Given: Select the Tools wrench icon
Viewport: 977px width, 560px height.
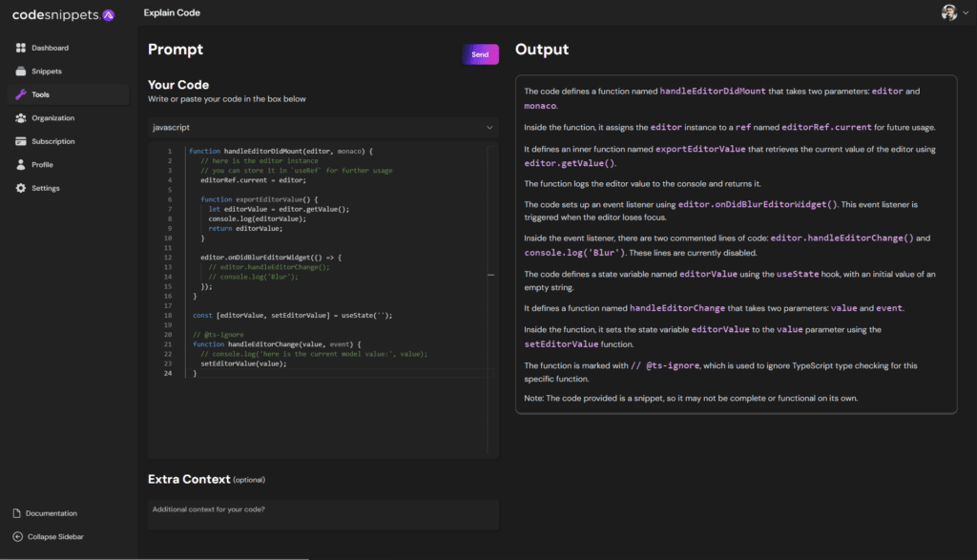Looking at the screenshot, I should (x=21, y=94).
